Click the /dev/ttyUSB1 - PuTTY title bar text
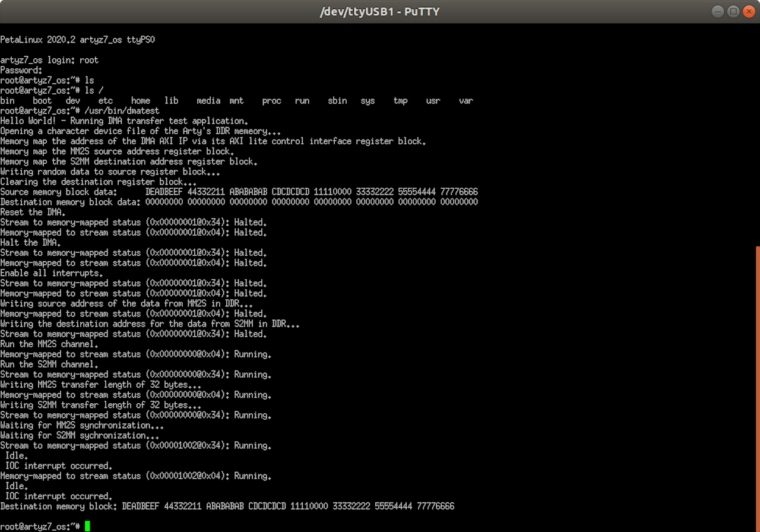 point(379,11)
